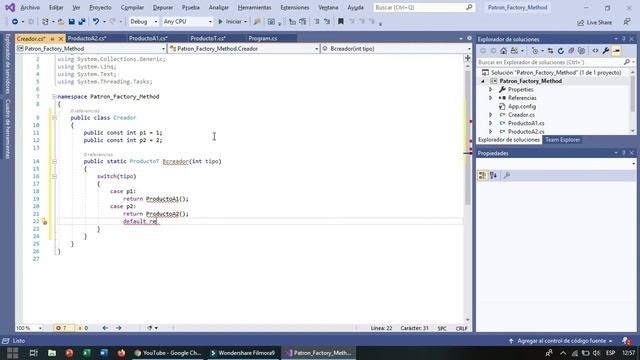Open the Depurar menu
Screen dimensions: 640x360
[x=162, y=7]
